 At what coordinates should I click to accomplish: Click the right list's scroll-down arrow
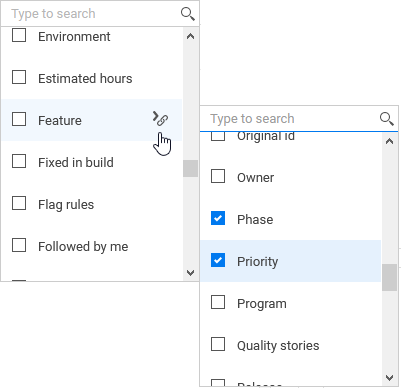click(389, 378)
